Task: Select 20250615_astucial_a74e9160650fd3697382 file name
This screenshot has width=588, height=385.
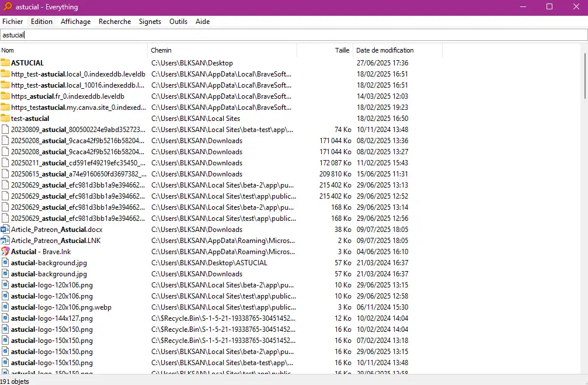Action: tap(78, 174)
